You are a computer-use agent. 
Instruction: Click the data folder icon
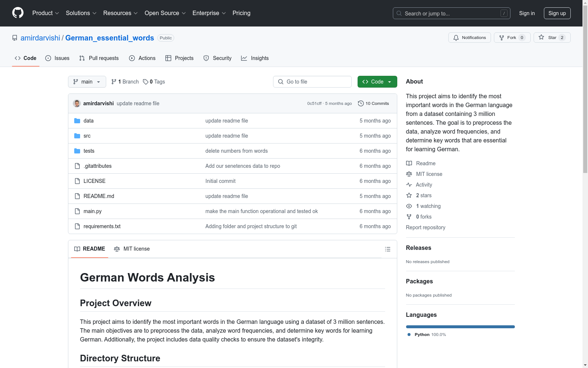tap(77, 121)
